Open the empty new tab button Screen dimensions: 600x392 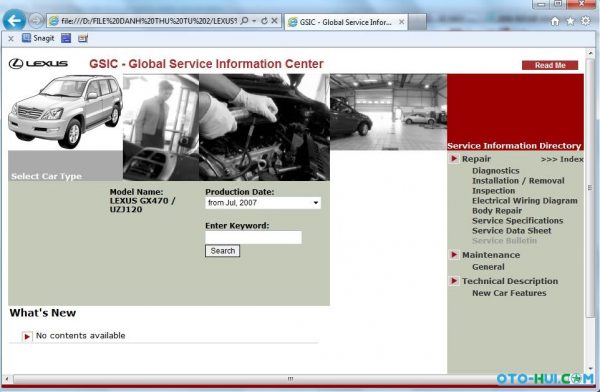point(417,22)
